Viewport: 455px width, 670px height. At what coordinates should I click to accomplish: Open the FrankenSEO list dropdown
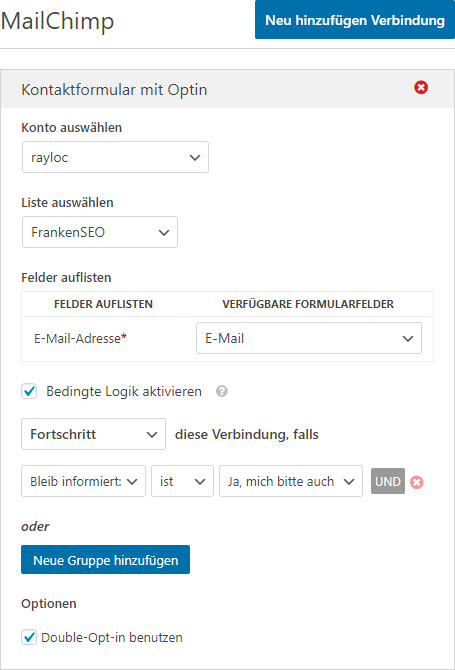(x=100, y=232)
